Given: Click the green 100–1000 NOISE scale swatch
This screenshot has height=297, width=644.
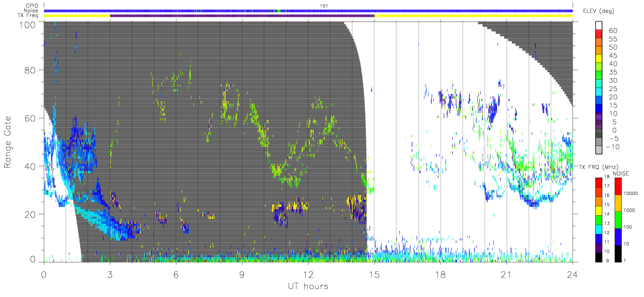Looking at the screenshot, I should point(618,219).
